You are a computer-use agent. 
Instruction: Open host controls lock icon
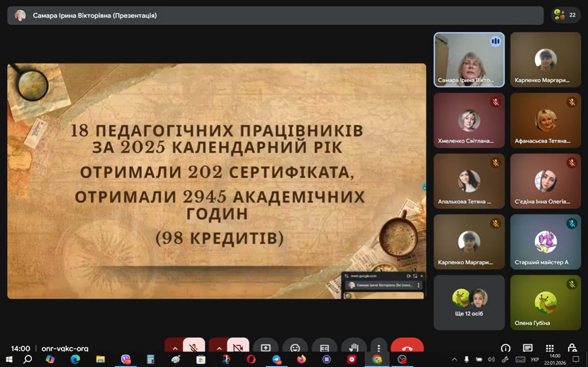coord(572,348)
